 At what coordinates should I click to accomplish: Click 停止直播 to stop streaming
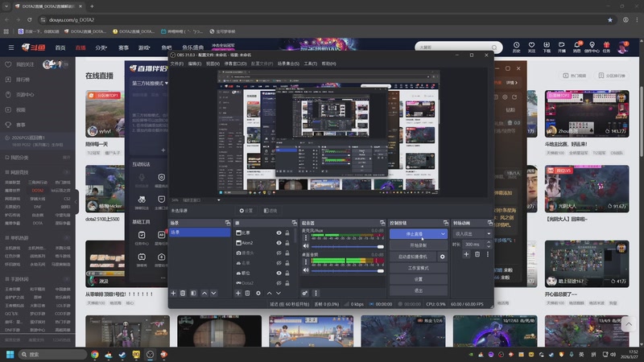pos(415,234)
